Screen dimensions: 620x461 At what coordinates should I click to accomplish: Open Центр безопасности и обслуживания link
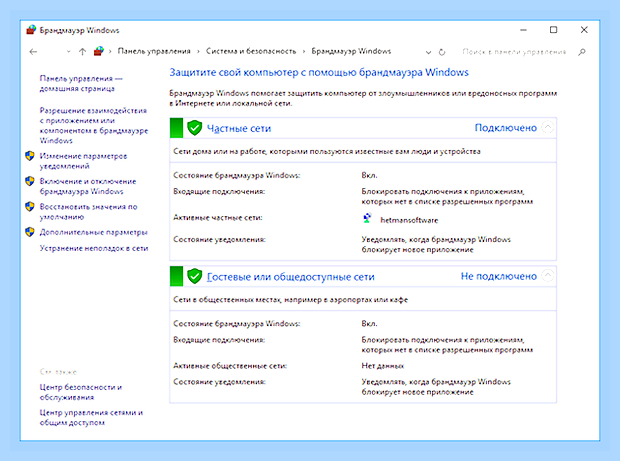(x=81, y=392)
